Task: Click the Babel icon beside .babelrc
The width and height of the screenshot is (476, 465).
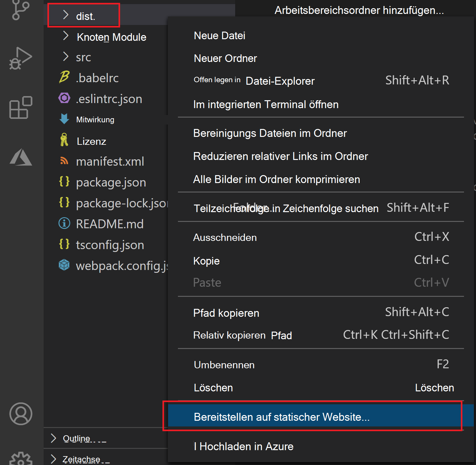Action: [x=64, y=77]
